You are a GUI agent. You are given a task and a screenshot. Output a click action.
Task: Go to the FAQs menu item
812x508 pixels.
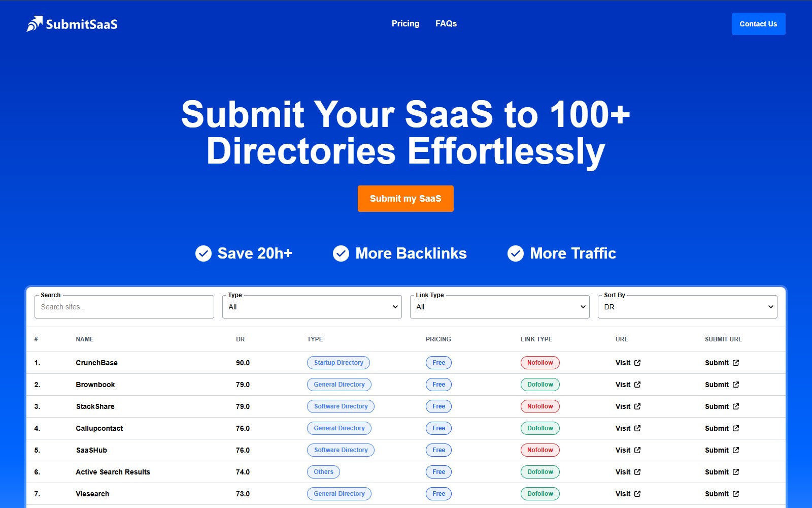click(446, 23)
